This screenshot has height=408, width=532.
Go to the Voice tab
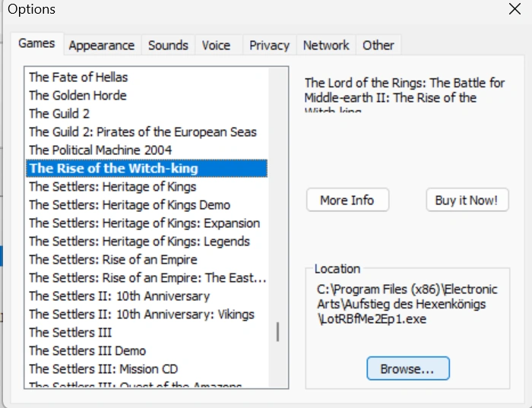coord(216,46)
